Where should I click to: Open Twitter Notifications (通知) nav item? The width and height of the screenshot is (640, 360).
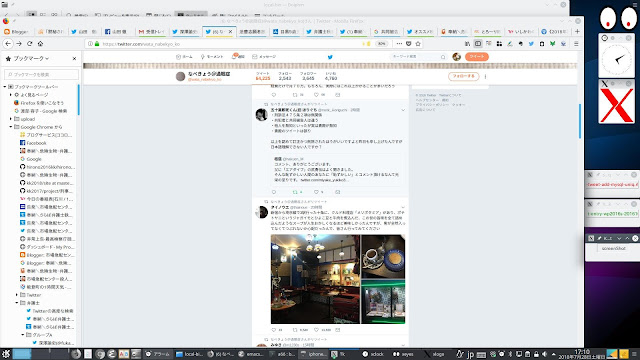click(238, 56)
